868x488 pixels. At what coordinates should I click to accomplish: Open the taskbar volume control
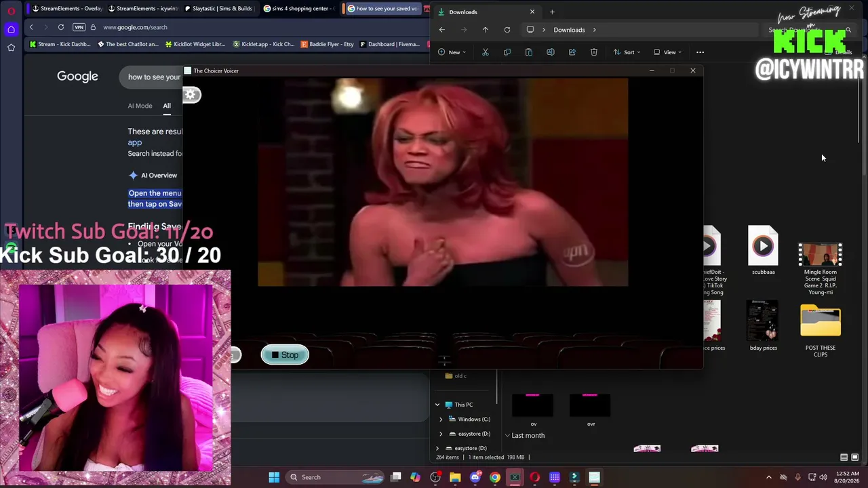pos(824,477)
